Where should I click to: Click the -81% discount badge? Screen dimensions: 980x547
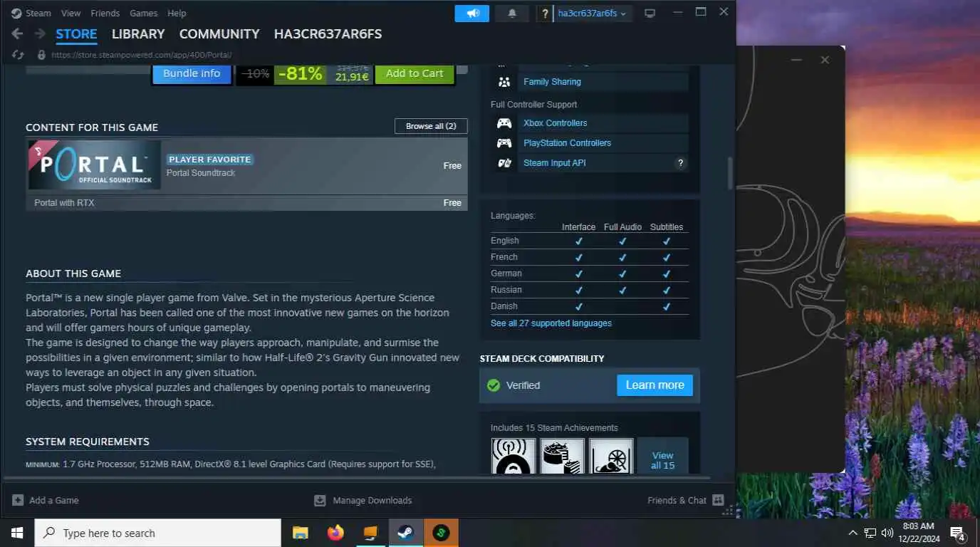pos(300,73)
